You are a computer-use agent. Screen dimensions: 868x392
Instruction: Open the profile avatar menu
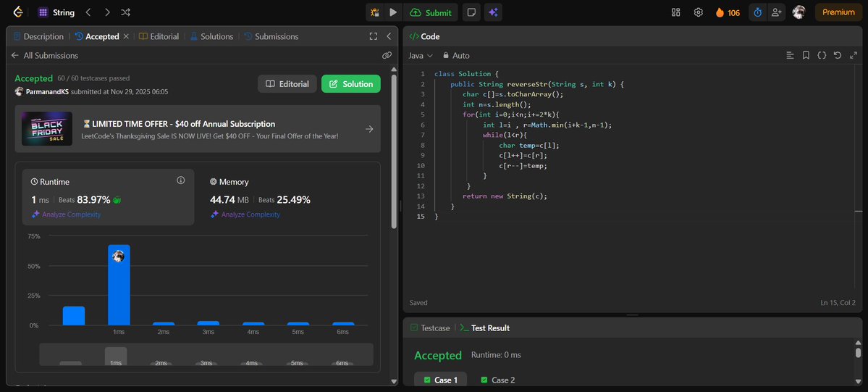[799, 12]
